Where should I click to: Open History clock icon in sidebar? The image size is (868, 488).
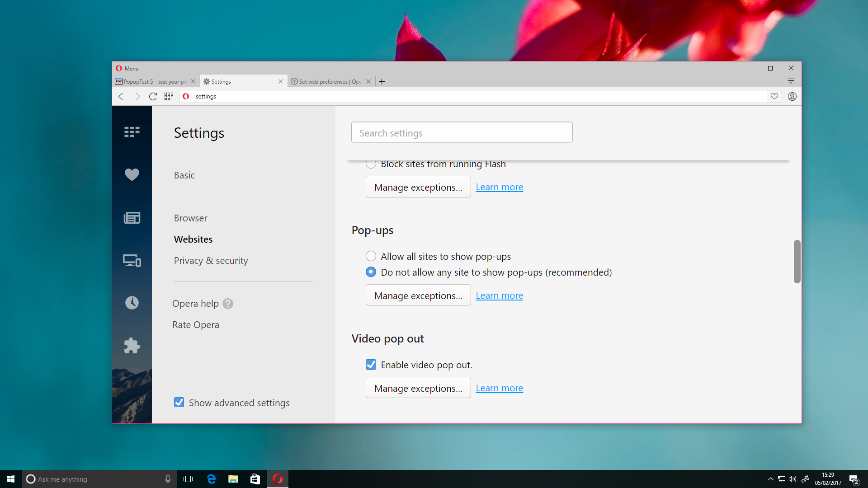click(132, 303)
